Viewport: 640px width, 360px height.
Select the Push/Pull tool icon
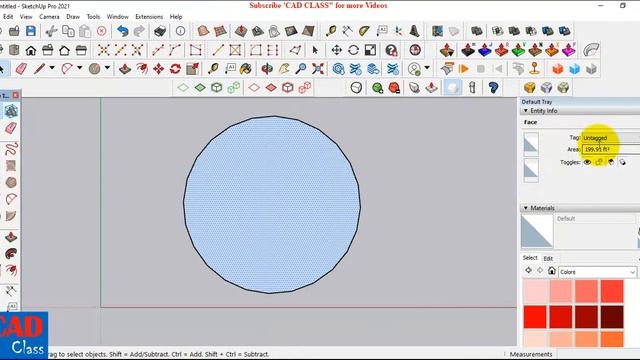click(124, 69)
